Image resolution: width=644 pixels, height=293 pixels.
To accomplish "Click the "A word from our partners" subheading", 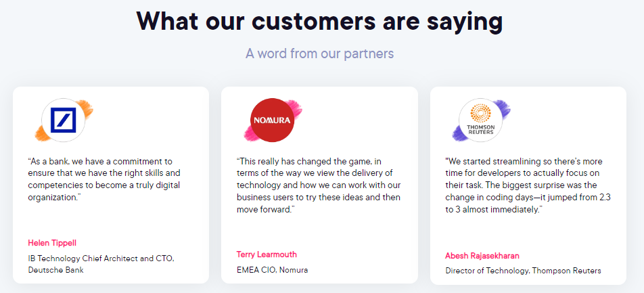I will tap(319, 53).
